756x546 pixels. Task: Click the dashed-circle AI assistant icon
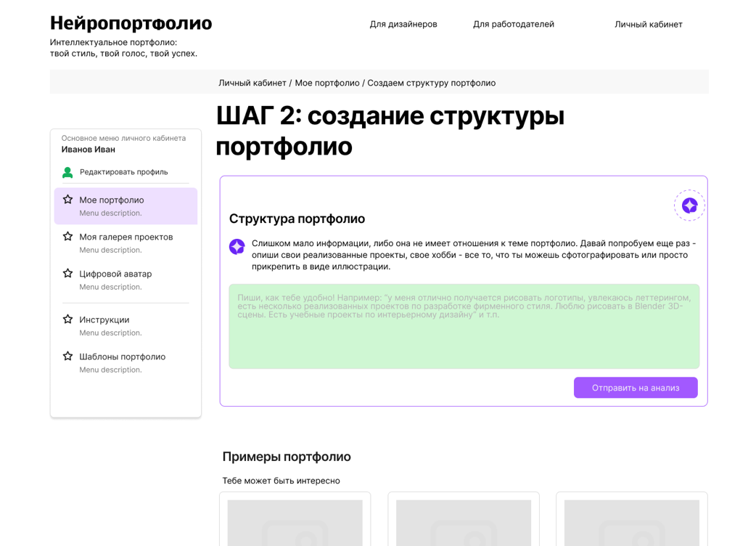pyautogui.click(x=689, y=205)
